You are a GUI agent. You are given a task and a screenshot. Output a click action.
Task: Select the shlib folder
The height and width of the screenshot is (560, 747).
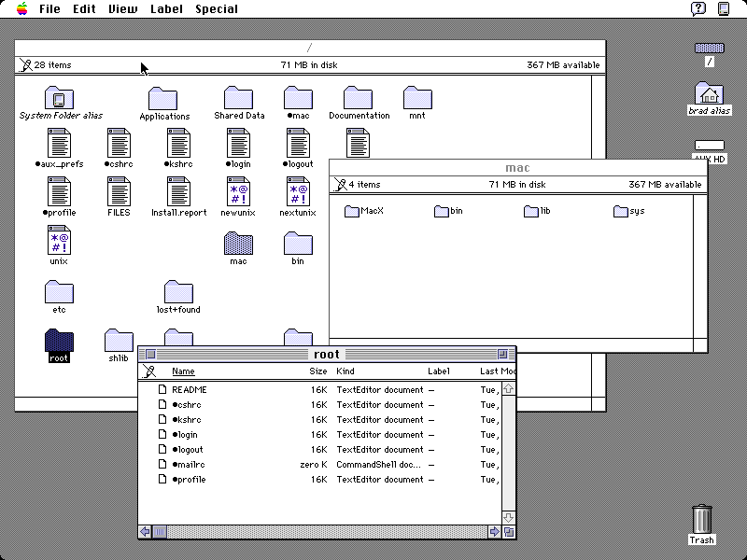coord(119,341)
